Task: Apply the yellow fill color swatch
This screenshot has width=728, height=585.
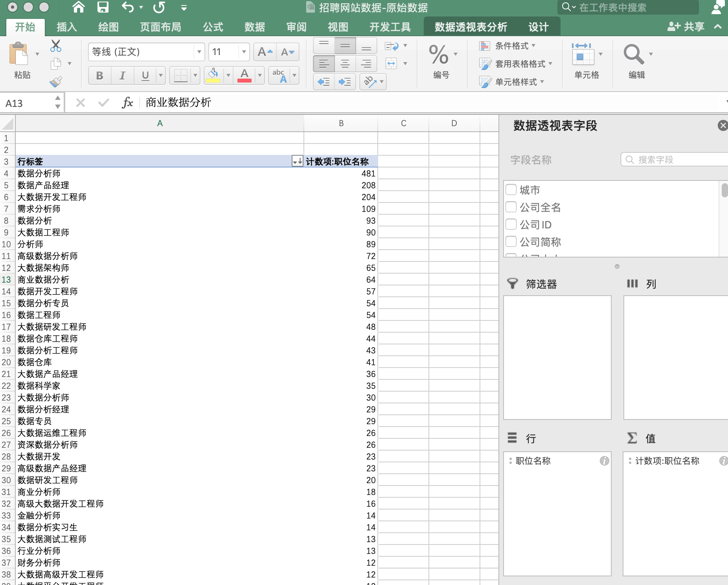Action: 213,75
